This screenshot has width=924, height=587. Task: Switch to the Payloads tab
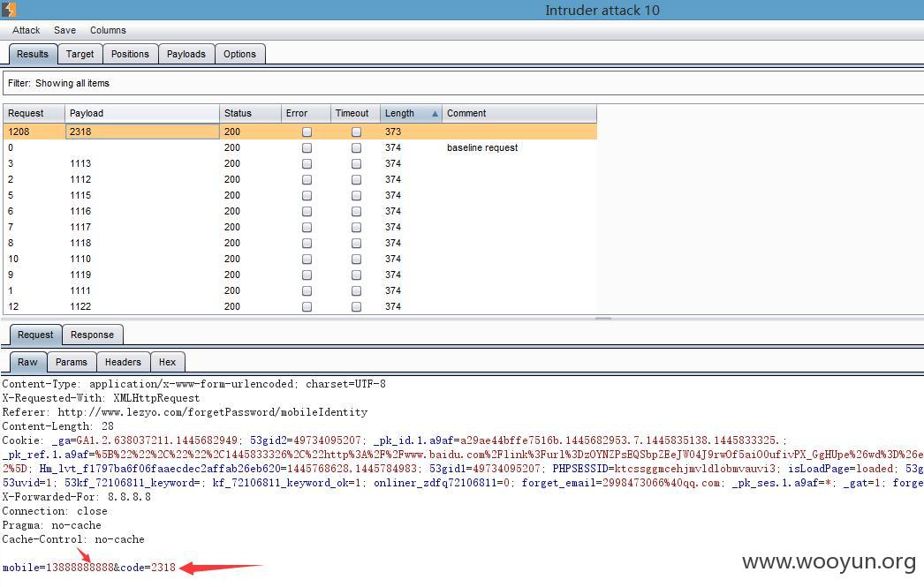click(186, 54)
